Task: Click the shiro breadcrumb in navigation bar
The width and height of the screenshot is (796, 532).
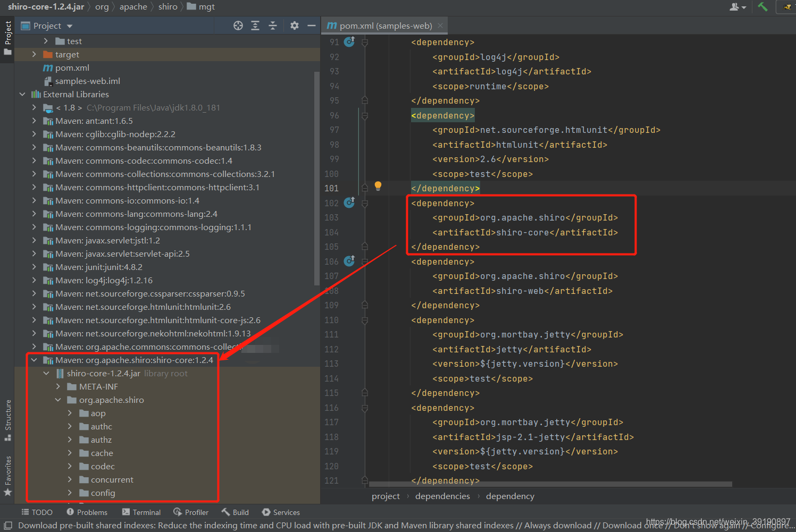Action: coord(167,6)
